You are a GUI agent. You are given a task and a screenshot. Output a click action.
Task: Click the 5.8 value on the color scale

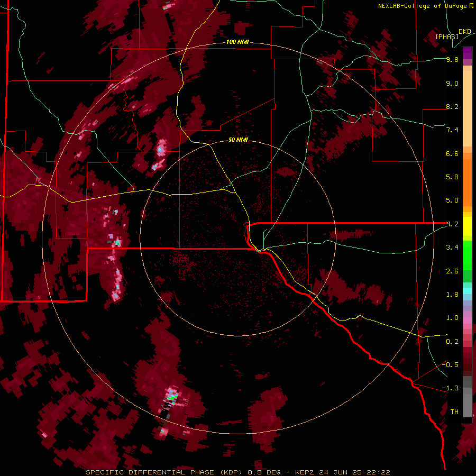coord(452,177)
